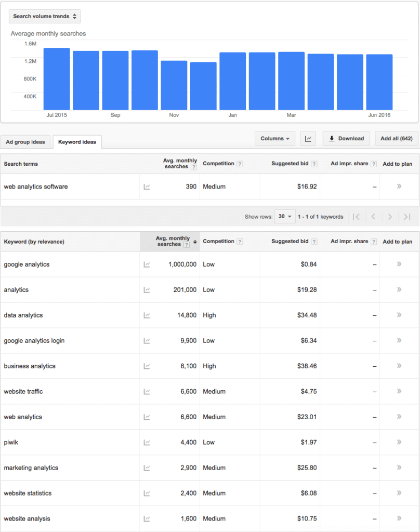The image size is (420, 532).
Task: Go to next page of keywords
Action: click(390, 217)
